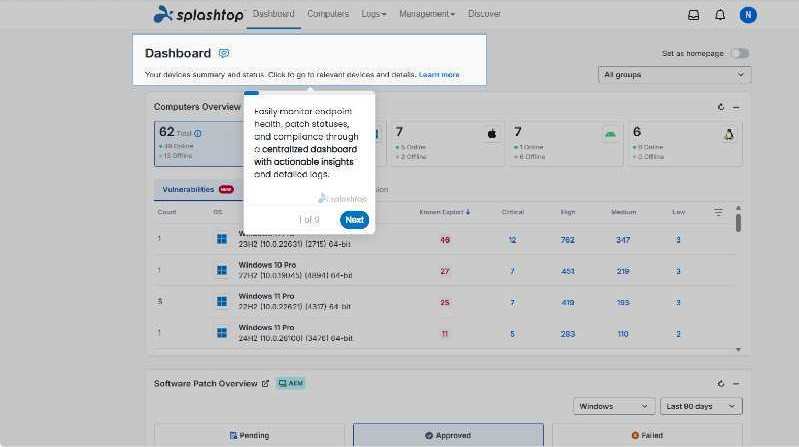This screenshot has width=799, height=447.
Task: Open the Last 90 days dropdown
Action: pos(701,406)
